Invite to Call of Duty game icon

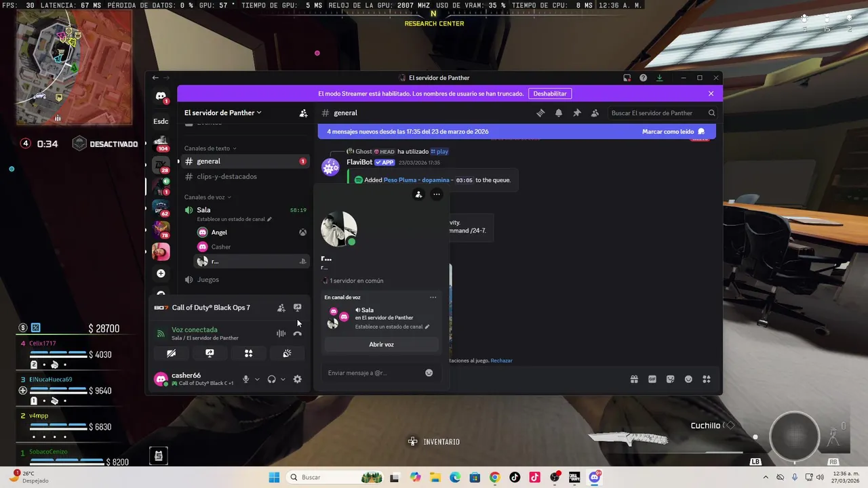pos(281,308)
